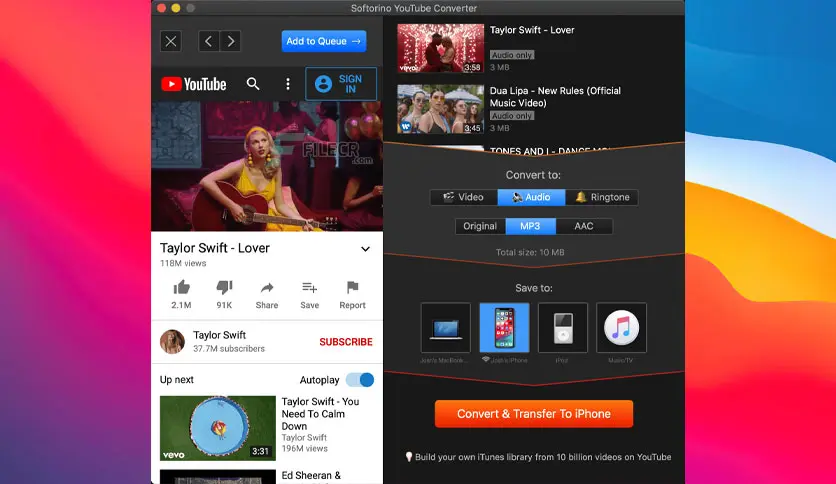The height and width of the screenshot is (484, 836).
Task: Go back with the left arrow button
Action: click(208, 41)
